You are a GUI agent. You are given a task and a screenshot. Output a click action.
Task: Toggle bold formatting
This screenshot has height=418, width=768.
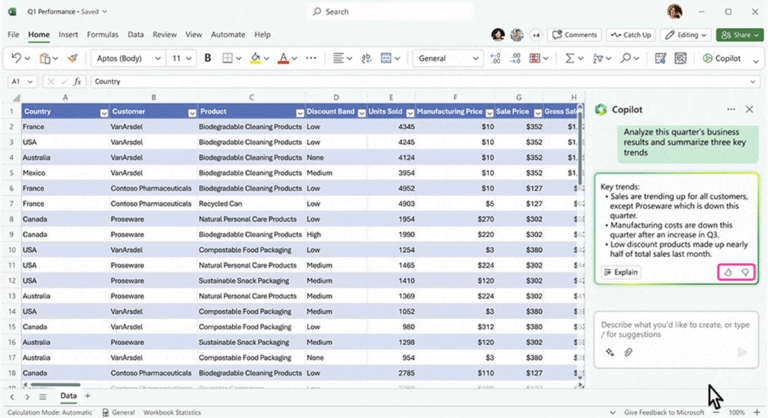(208, 58)
